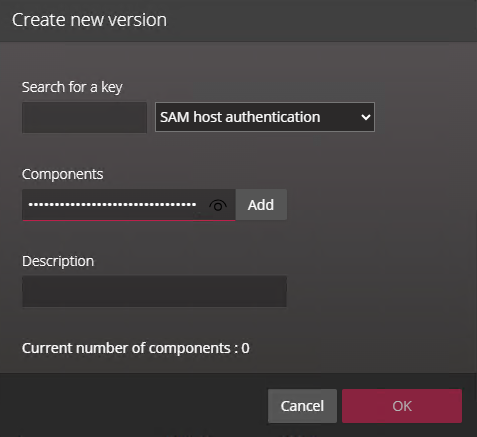Click the 'Create new version' dialog title
The image size is (477, 437).
[x=89, y=20]
